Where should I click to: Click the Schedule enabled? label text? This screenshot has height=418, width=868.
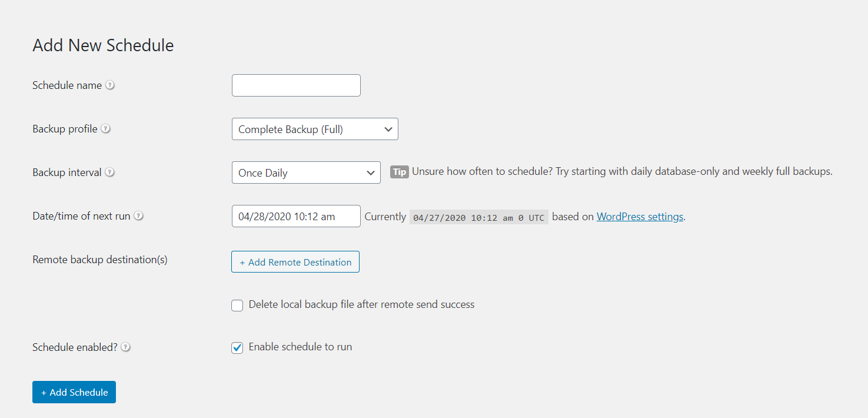pos(75,347)
